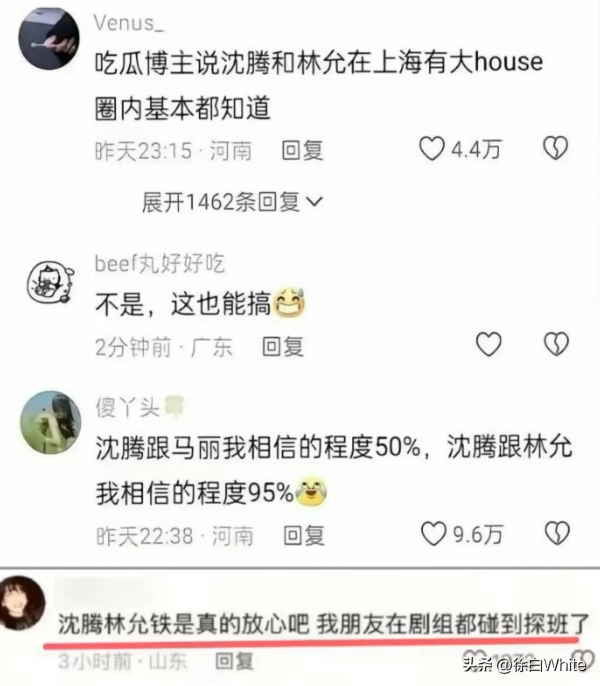Reply to beef丸好好吃 comment via 回复
The image size is (600, 686).
tap(283, 346)
